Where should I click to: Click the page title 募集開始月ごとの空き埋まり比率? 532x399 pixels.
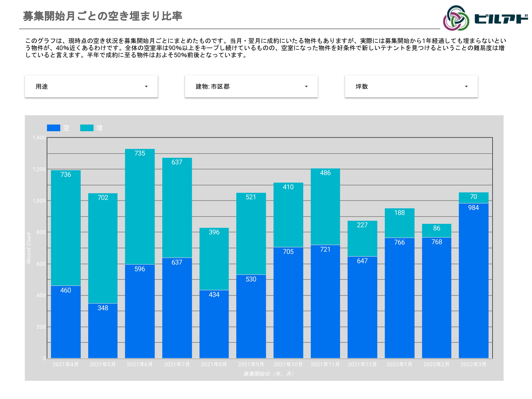click(x=102, y=16)
